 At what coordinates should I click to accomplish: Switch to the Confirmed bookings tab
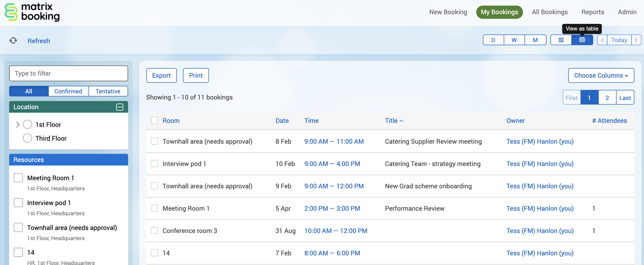[x=68, y=91]
